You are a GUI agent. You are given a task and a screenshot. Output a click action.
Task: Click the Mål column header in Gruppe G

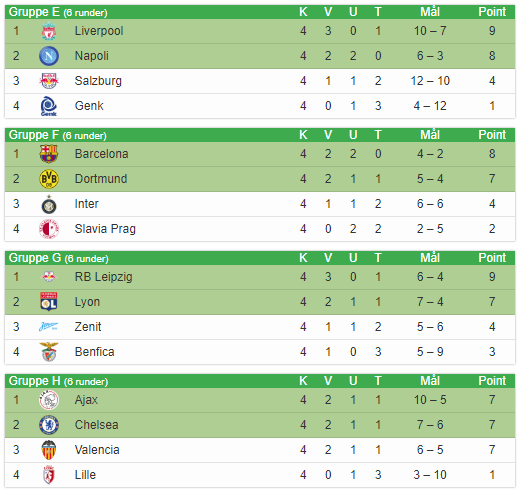tap(430, 258)
